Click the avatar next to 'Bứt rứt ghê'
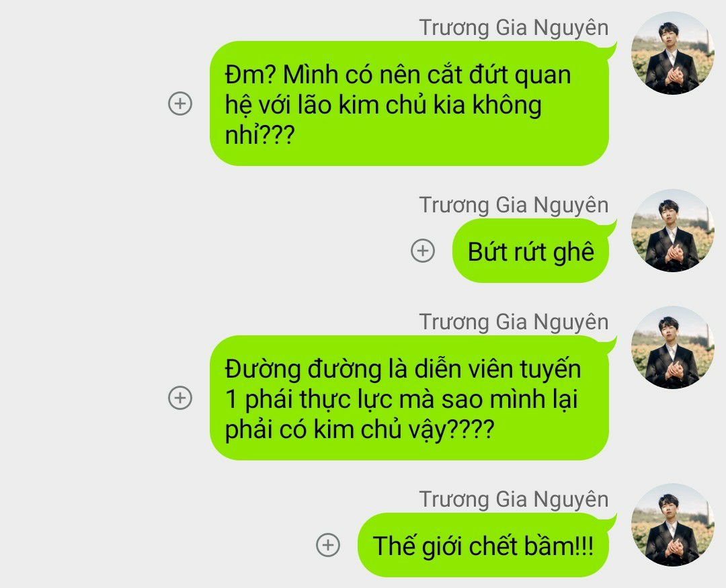Screen dimensions: 726x588 pos(673,230)
